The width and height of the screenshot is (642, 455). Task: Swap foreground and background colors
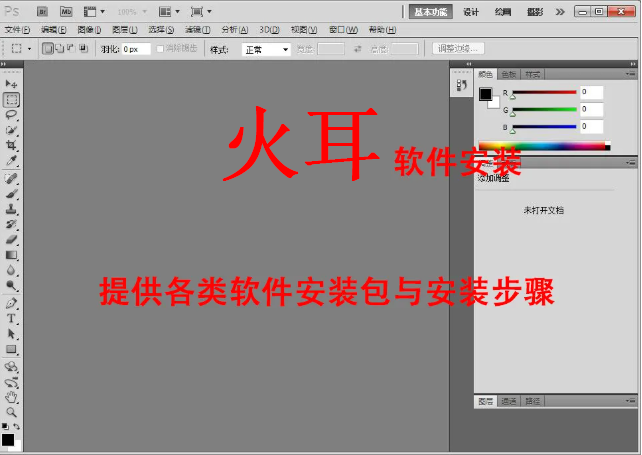coord(17,427)
